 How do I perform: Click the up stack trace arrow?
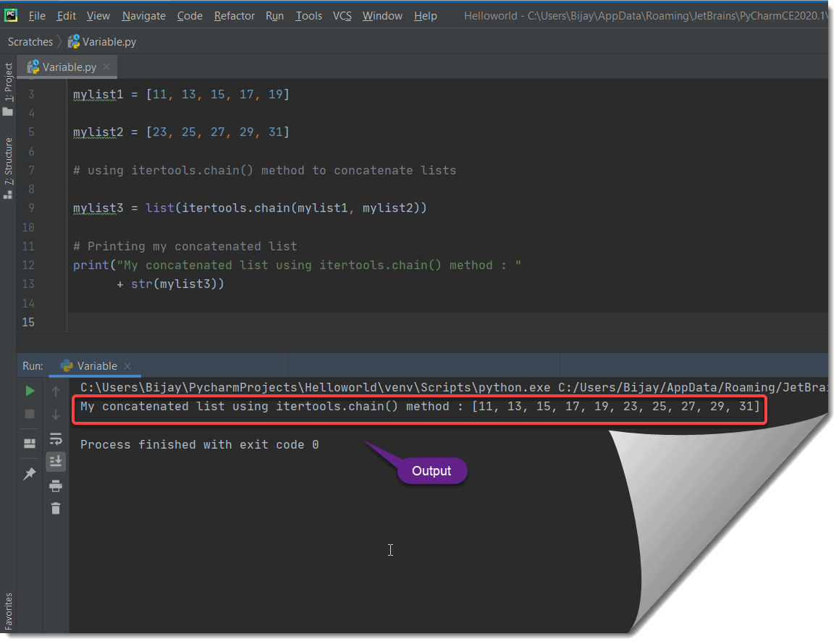(56, 391)
